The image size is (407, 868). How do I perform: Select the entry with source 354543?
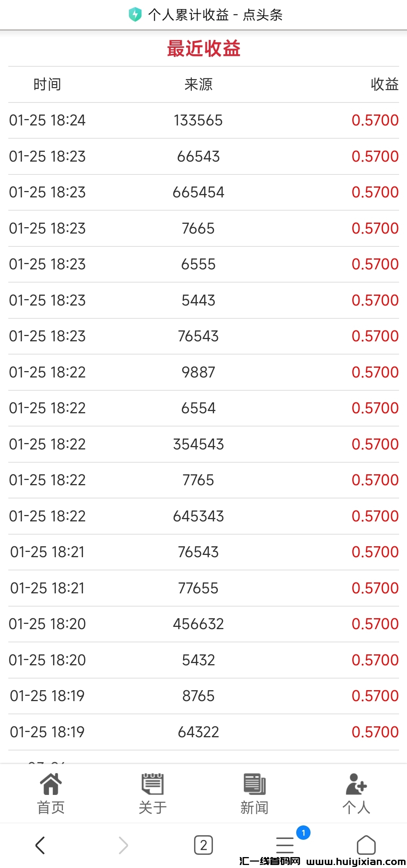198,445
